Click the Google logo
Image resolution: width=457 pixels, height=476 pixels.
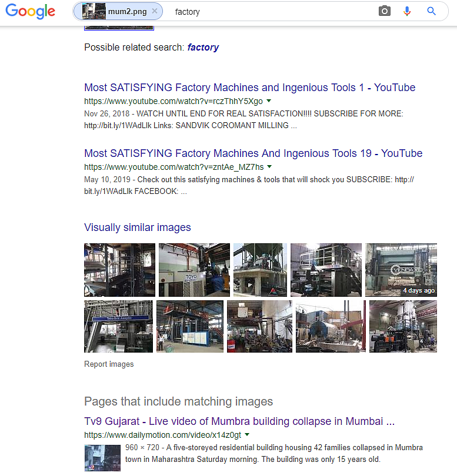coord(31,12)
